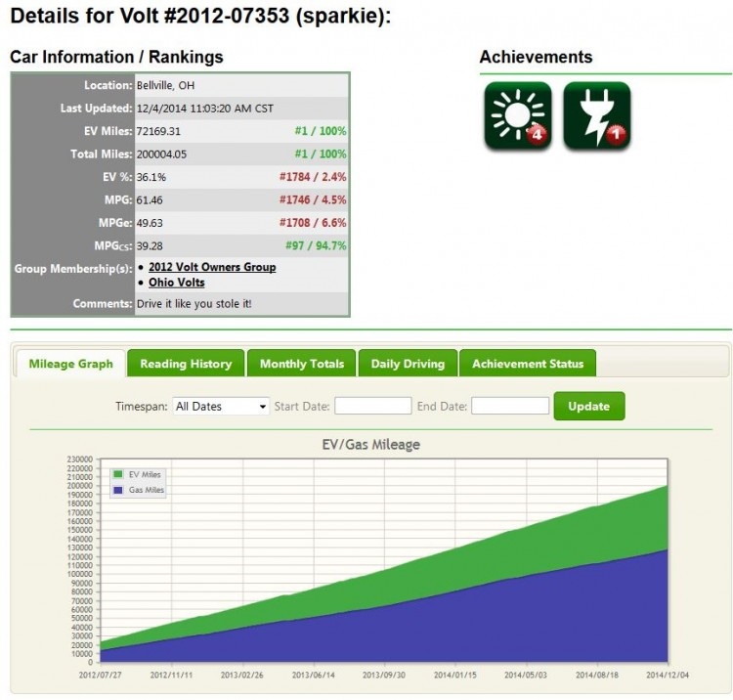The height and width of the screenshot is (700, 733).
Task: Click the 2012/07/27 x-axis date label
Action: point(100,676)
